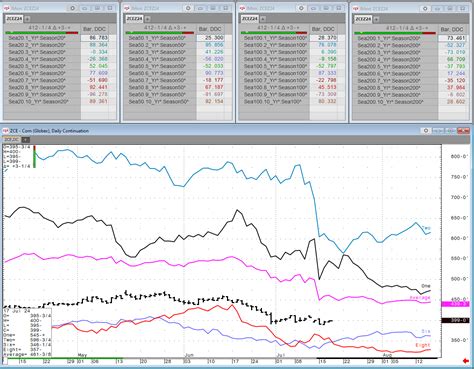Viewport: 474px width, 369px height.
Task: Click CQG logo icon of Season50 monitor window
Action: coord(126,8)
